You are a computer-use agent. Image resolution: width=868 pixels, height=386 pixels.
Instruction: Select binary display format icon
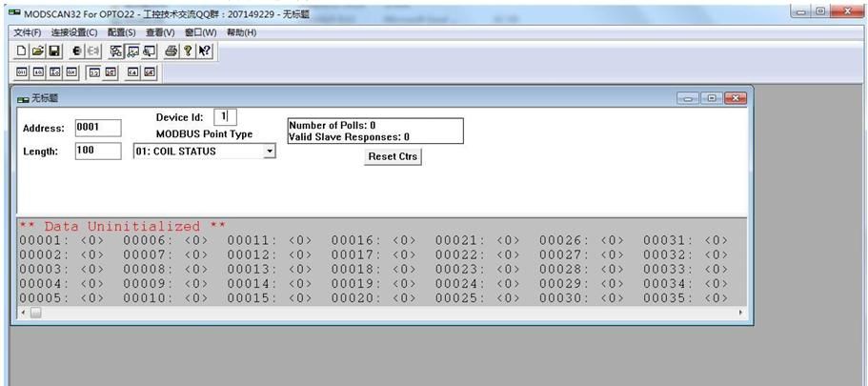click(x=22, y=72)
